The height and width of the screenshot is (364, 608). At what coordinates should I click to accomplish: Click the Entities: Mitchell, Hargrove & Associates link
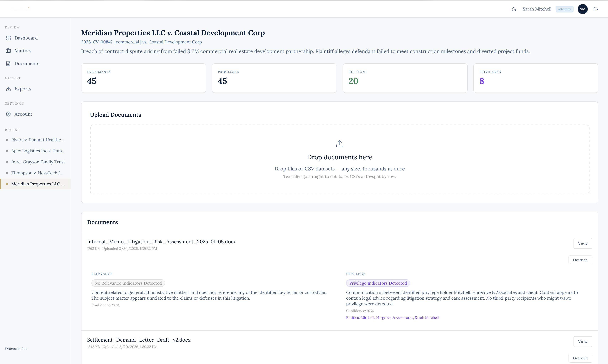[392, 317]
